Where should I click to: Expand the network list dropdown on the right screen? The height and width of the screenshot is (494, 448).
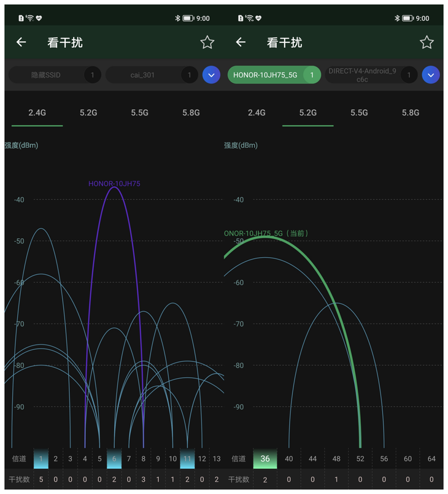[431, 75]
